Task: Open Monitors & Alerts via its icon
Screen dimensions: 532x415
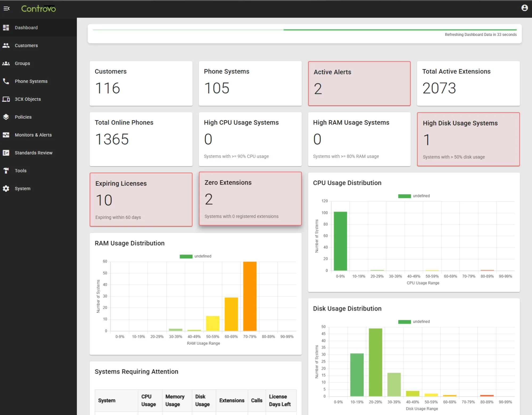Action: 6,135
